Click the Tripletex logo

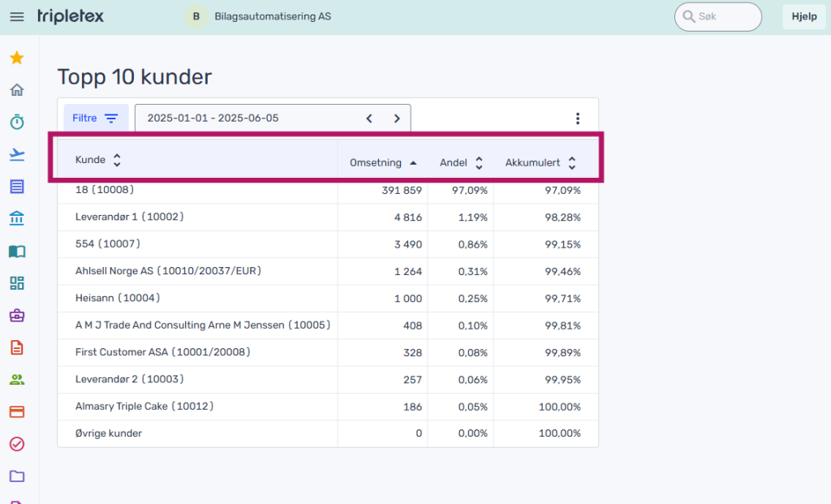point(71,16)
